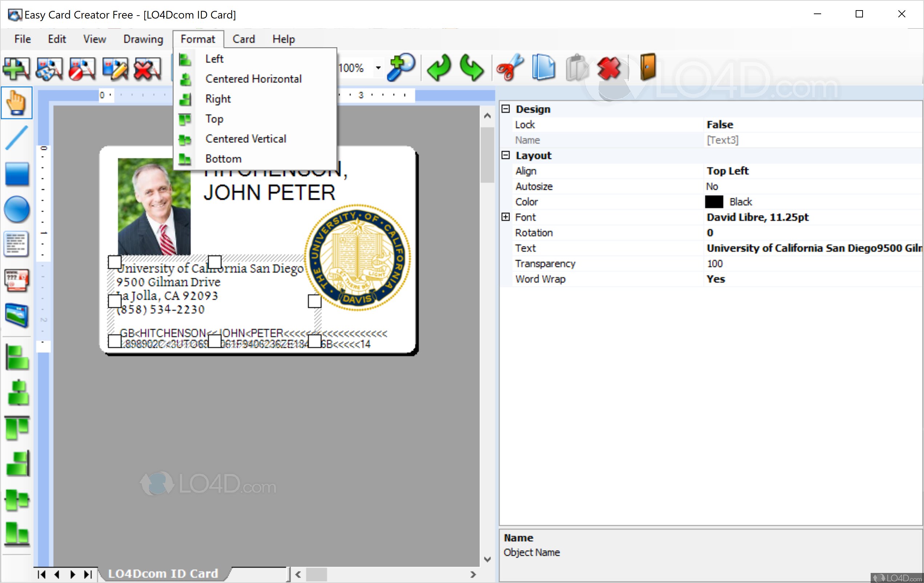This screenshot has height=583, width=924.
Task: Click the cut scissors icon
Action: [510, 68]
